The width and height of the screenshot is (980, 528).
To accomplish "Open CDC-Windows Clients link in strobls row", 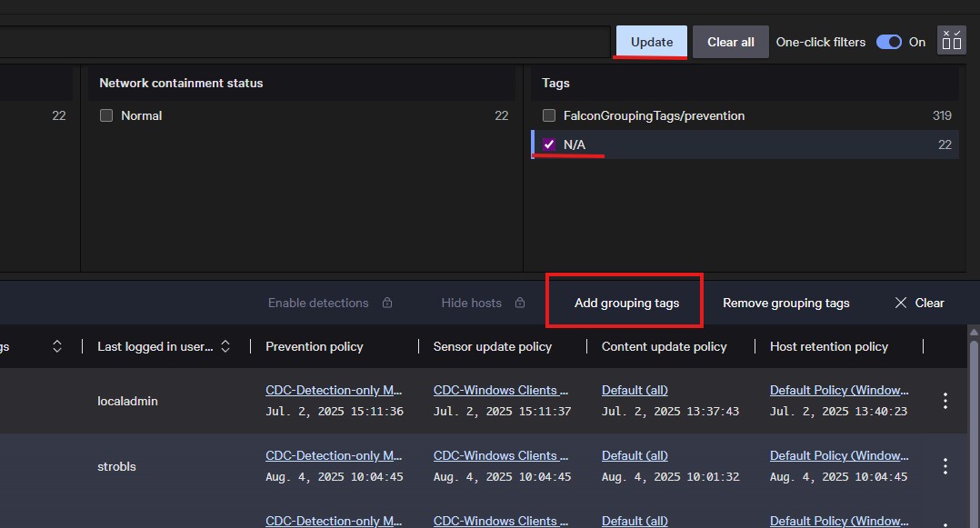I will (x=501, y=455).
